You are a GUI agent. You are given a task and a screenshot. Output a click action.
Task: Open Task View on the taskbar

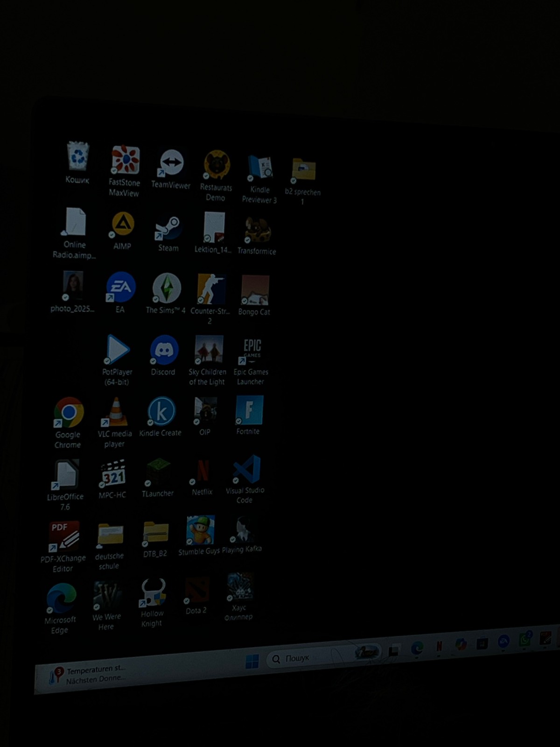[394, 650]
